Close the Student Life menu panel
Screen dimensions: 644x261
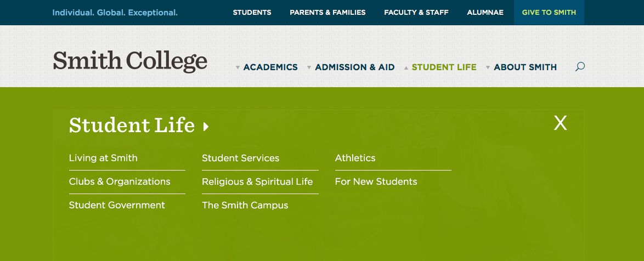[560, 123]
